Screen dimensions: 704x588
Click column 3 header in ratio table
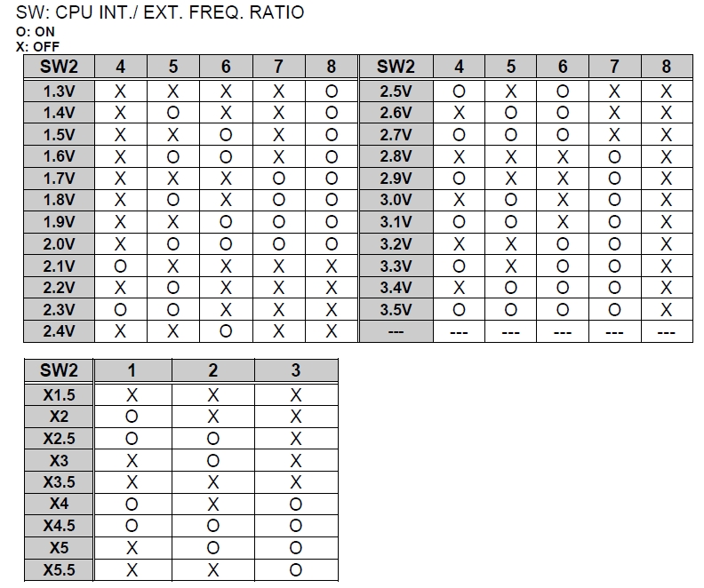pyautogui.click(x=296, y=370)
